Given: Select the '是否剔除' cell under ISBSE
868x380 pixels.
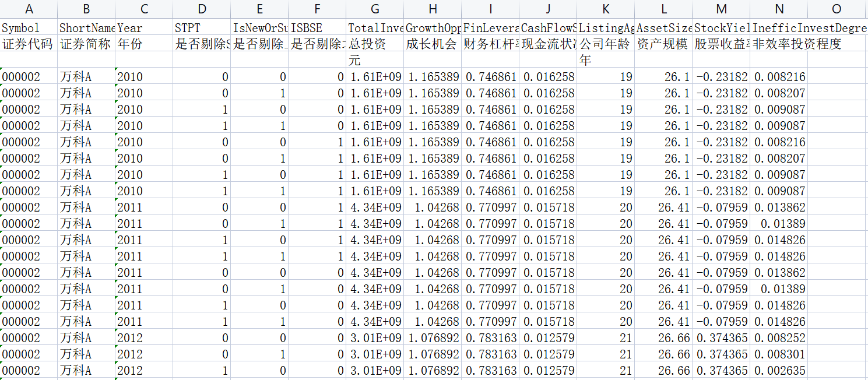Looking at the screenshot, I should tap(318, 44).
